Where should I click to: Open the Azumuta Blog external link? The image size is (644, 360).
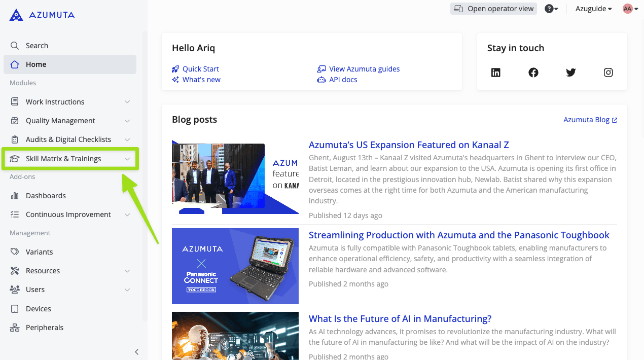coord(590,120)
